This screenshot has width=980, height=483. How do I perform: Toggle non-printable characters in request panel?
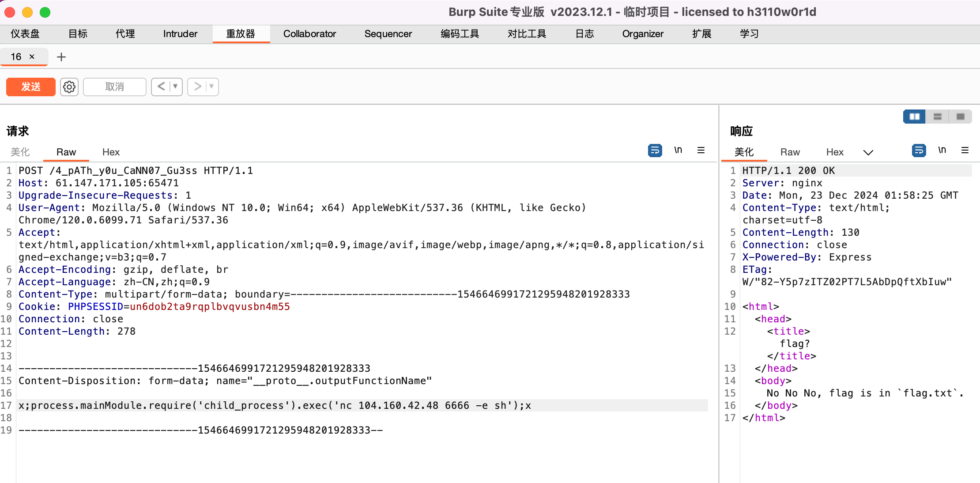pos(678,151)
